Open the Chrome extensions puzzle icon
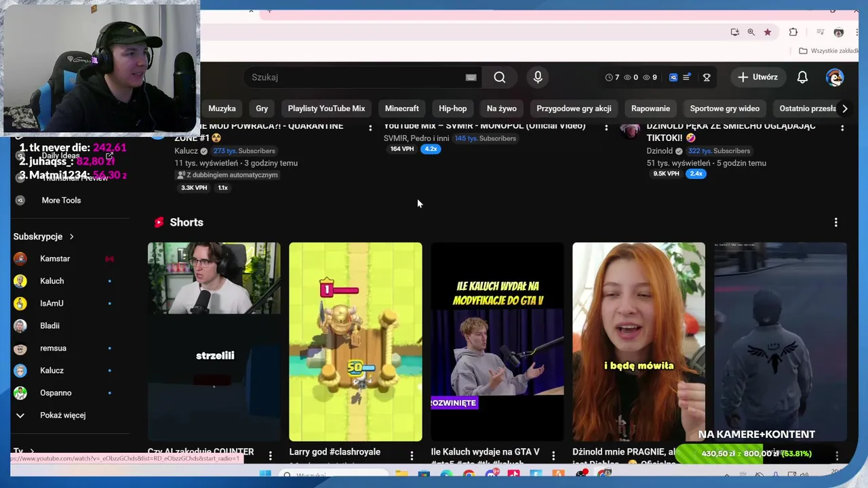 click(793, 32)
